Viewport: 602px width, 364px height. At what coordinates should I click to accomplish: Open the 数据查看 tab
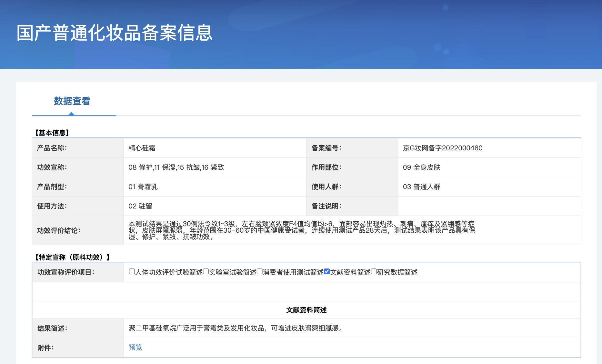pyautogui.click(x=72, y=101)
